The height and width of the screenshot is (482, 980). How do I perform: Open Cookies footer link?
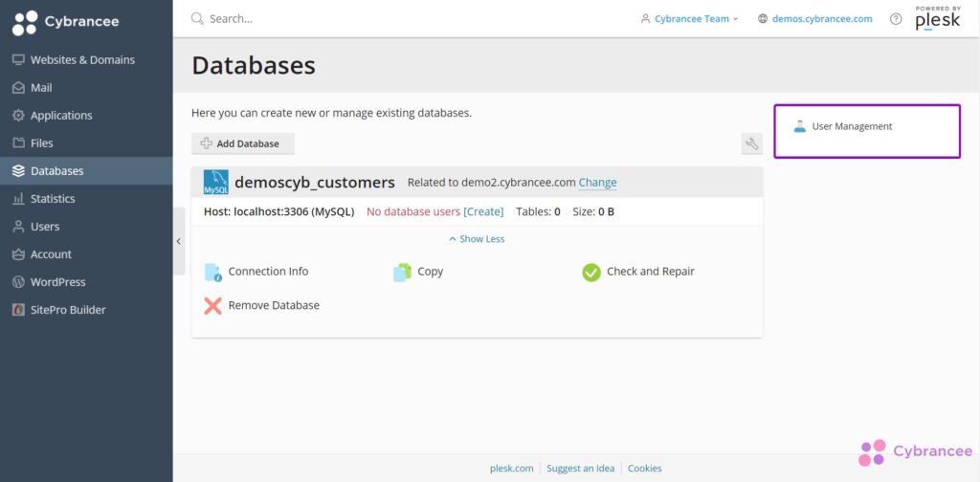[644, 469]
